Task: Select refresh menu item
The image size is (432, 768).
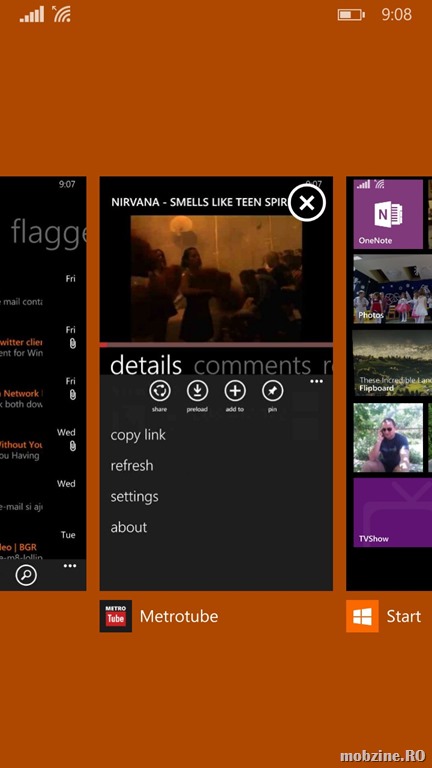Action: pyautogui.click(x=132, y=465)
